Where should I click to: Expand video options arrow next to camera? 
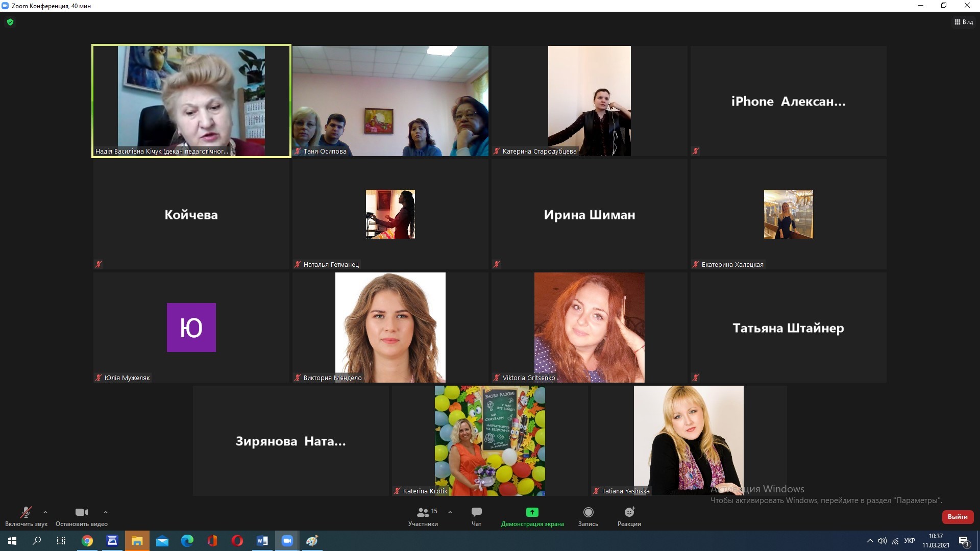(106, 512)
